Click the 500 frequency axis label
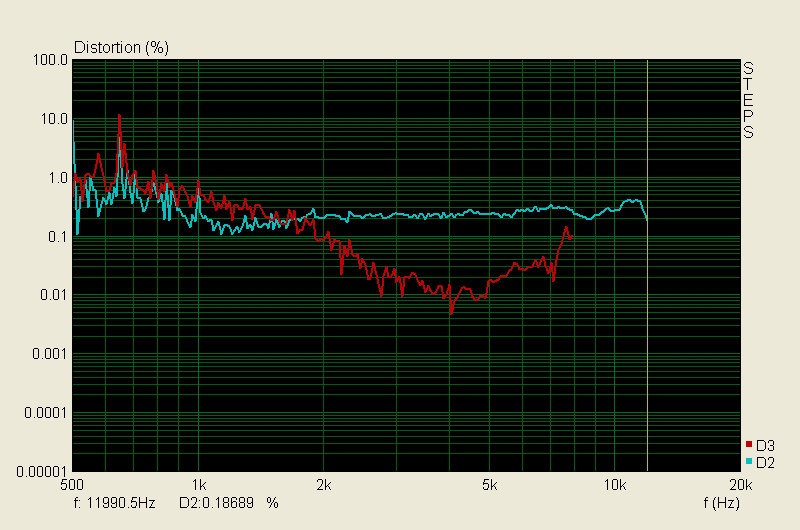This screenshot has width=800, height=530. click(74, 485)
